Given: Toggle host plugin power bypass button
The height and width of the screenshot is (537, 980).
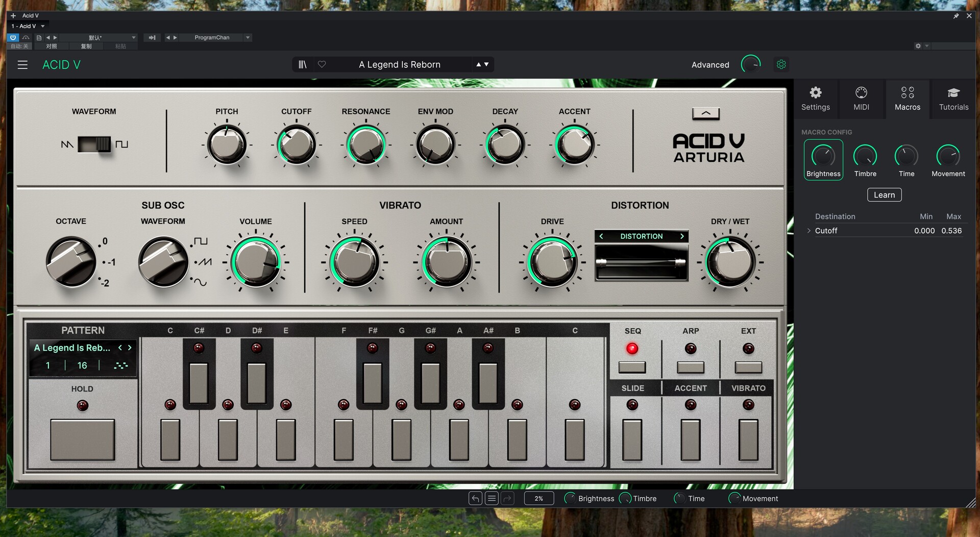Looking at the screenshot, I should click(x=13, y=37).
